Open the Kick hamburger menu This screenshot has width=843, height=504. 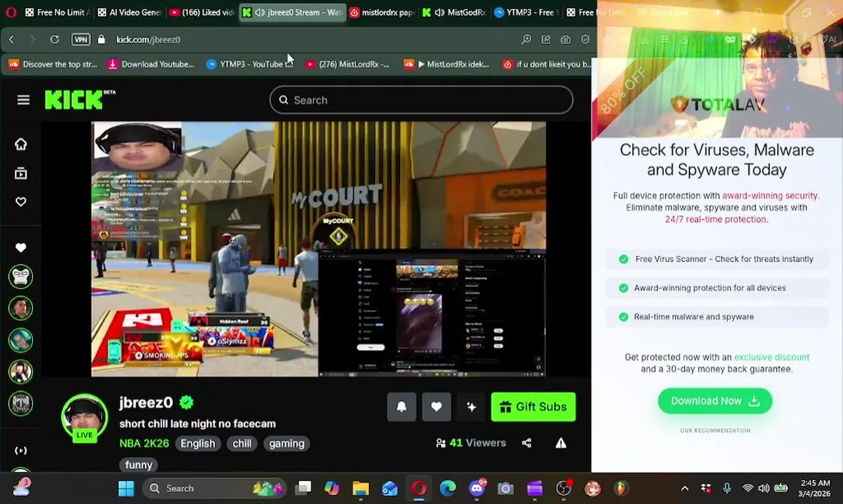click(23, 100)
